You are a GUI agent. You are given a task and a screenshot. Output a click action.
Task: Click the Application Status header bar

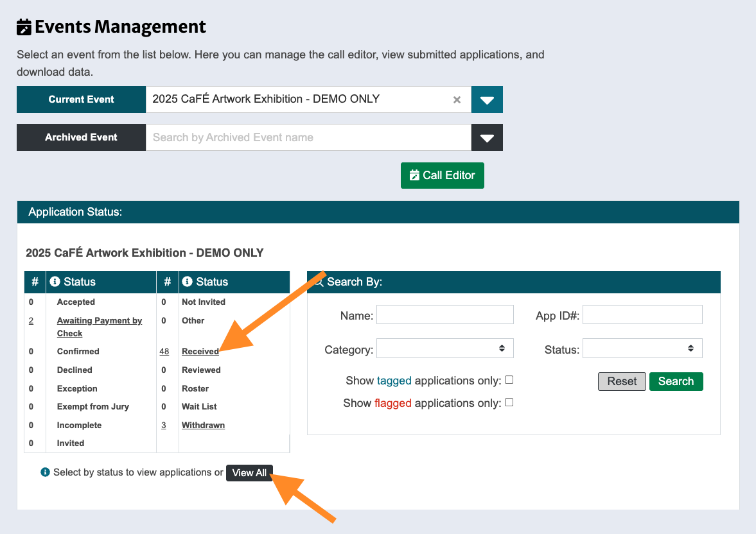coord(378,212)
